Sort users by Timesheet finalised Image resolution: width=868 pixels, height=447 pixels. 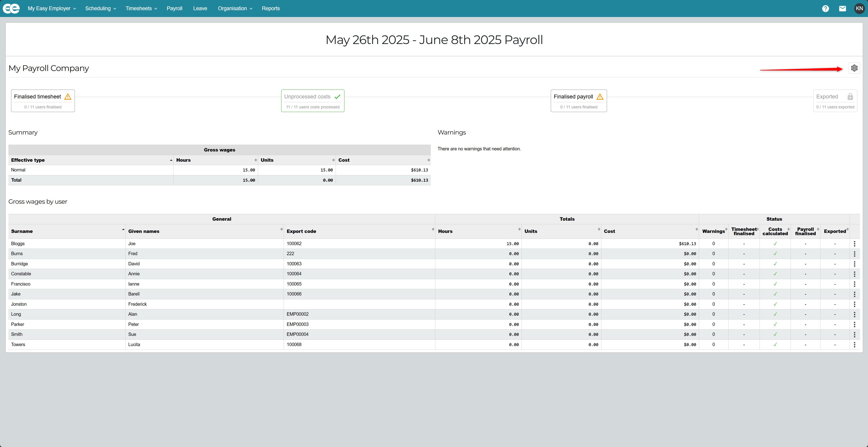point(744,231)
